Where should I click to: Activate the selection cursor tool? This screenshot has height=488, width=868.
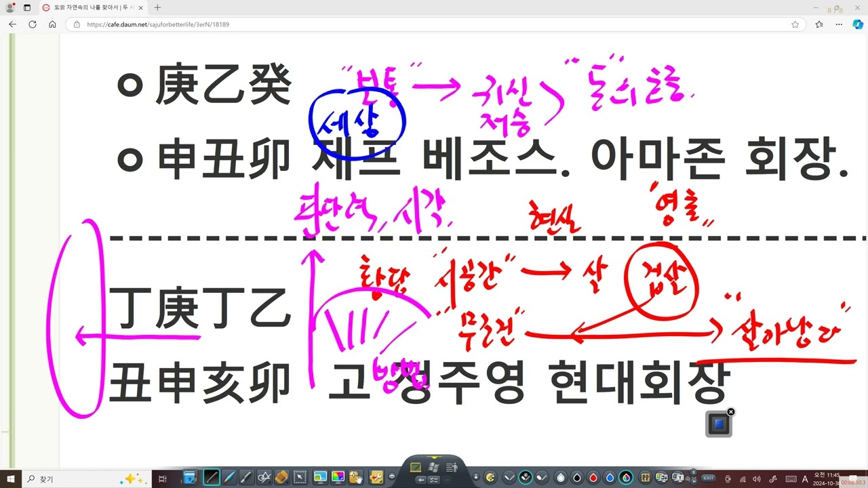pyautogui.click(x=300, y=478)
